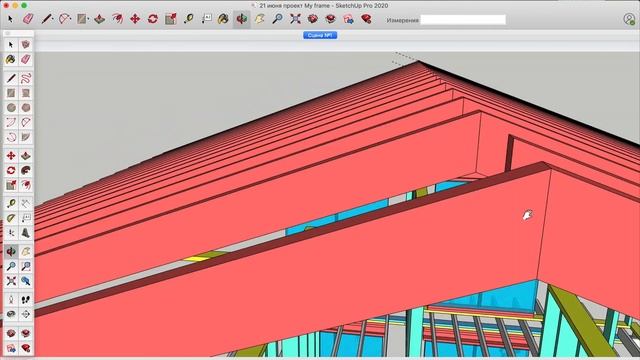Activate the 3D Text tool
This screenshot has height=360, width=640.
(x=26, y=233)
